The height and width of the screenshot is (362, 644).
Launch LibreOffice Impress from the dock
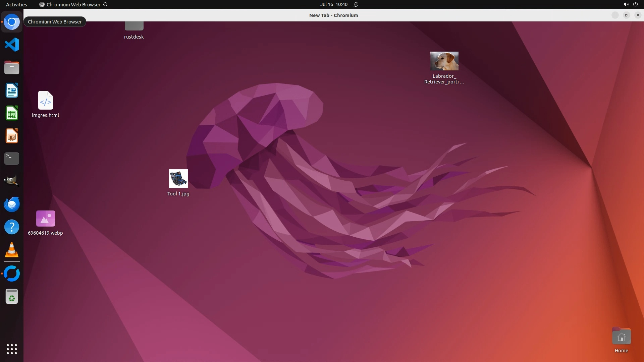point(12,136)
